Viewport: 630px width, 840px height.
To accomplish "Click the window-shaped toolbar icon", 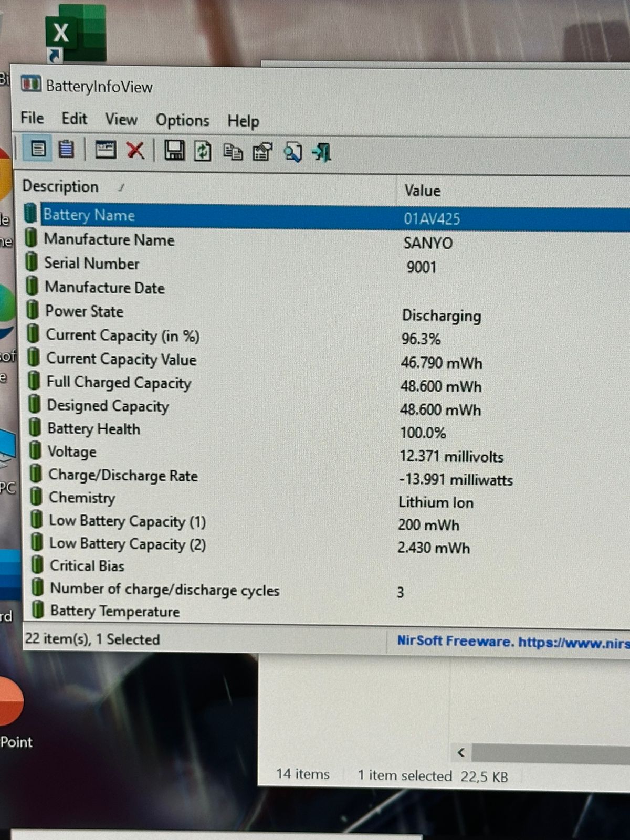I will tap(105, 150).
